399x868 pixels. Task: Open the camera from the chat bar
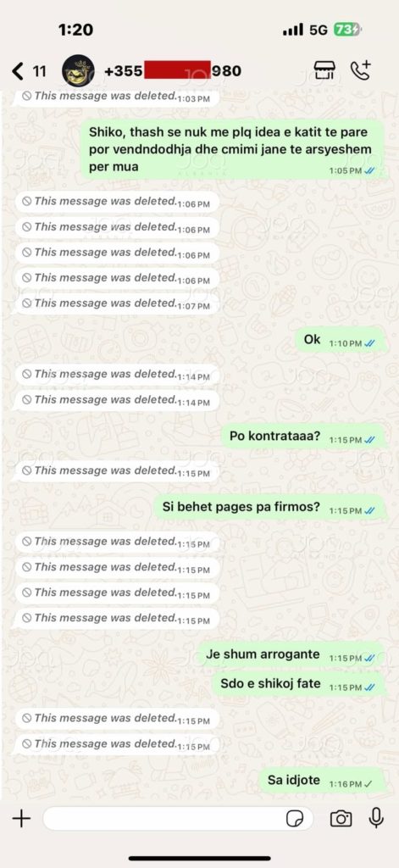tap(341, 818)
